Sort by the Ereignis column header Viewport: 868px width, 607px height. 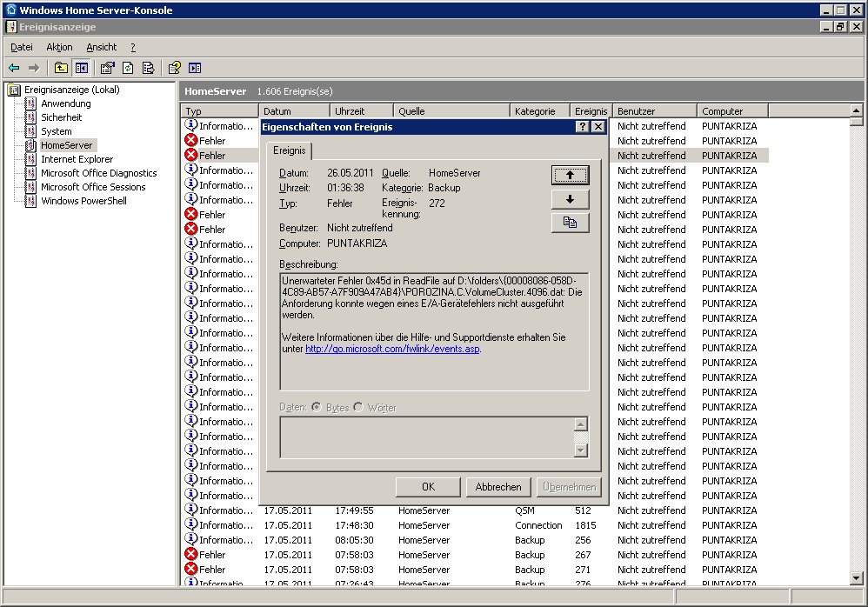591,111
